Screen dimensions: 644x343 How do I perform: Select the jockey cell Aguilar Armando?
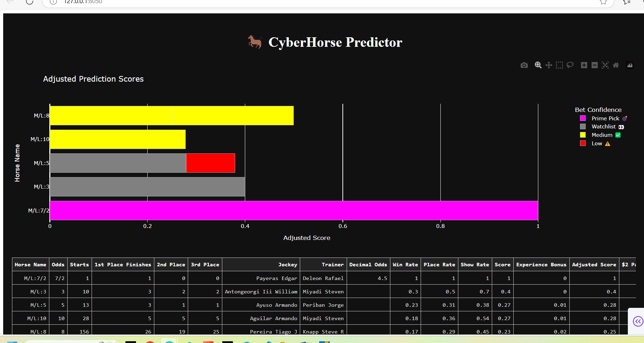pyautogui.click(x=261, y=318)
